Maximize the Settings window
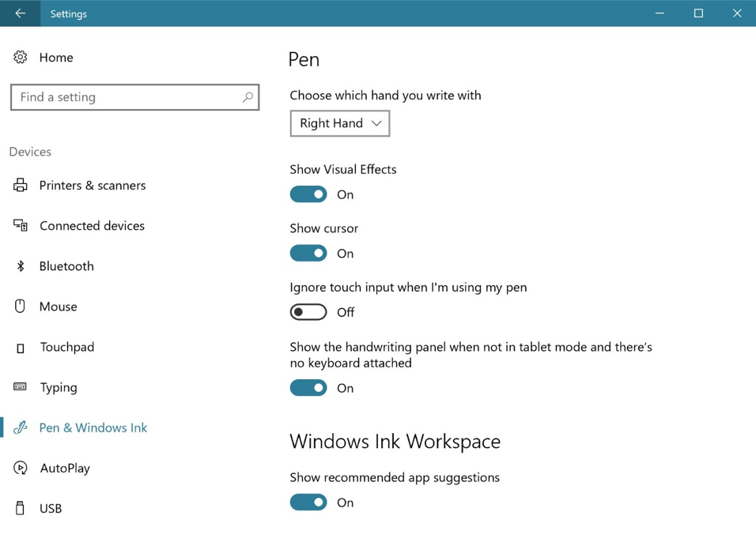 [x=698, y=13]
